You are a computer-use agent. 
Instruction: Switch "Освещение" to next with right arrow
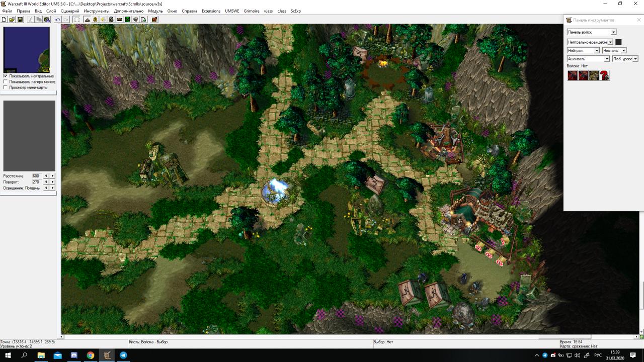tap(52, 188)
